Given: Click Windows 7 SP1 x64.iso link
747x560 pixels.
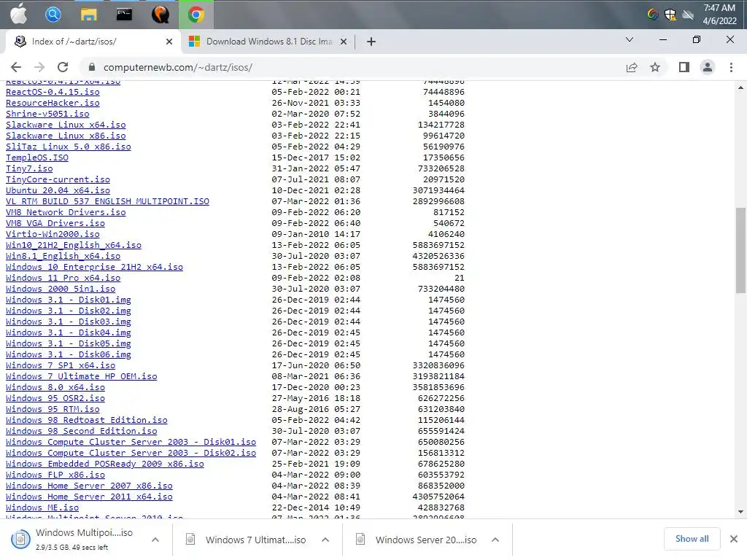Looking at the screenshot, I should tap(61, 366).
